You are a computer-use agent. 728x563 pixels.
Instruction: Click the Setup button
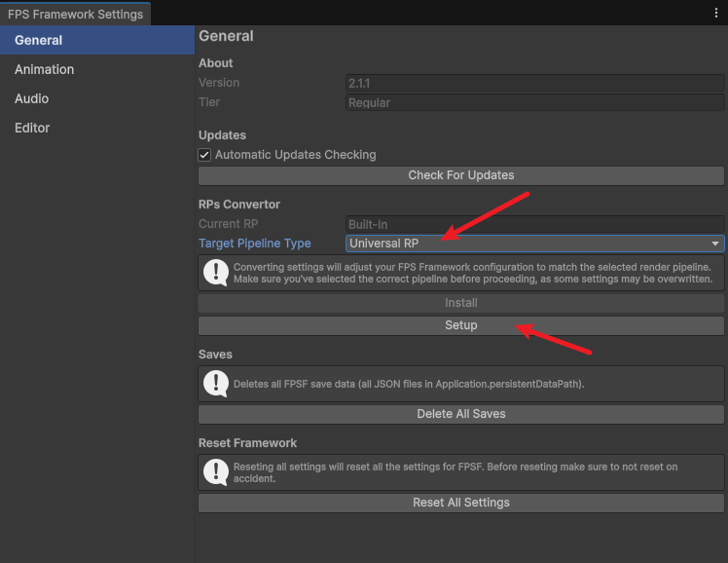coord(461,325)
